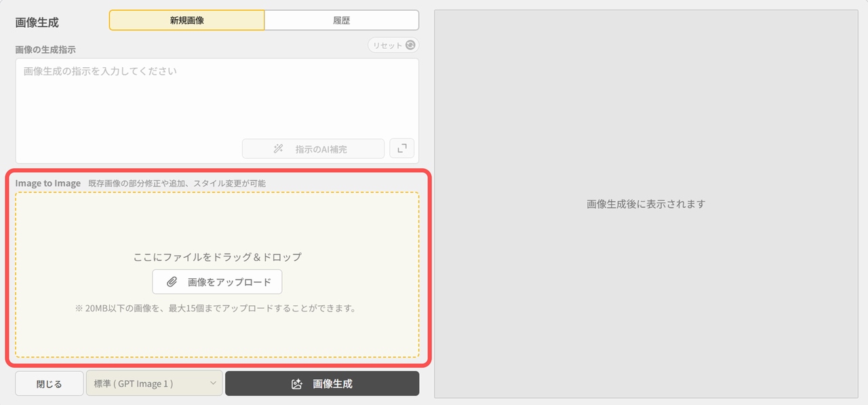The image size is (868, 405).
Task: Click the magic wand icon for AI補完
Action: point(278,149)
